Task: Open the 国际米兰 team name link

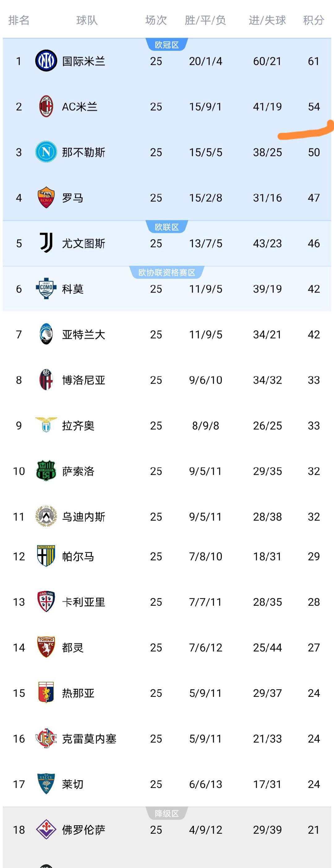Action: (84, 61)
